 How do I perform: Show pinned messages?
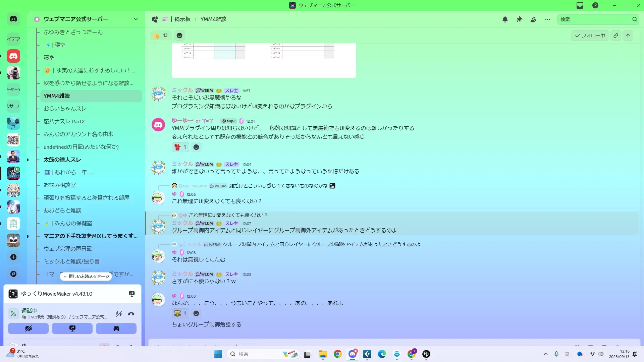tap(519, 19)
